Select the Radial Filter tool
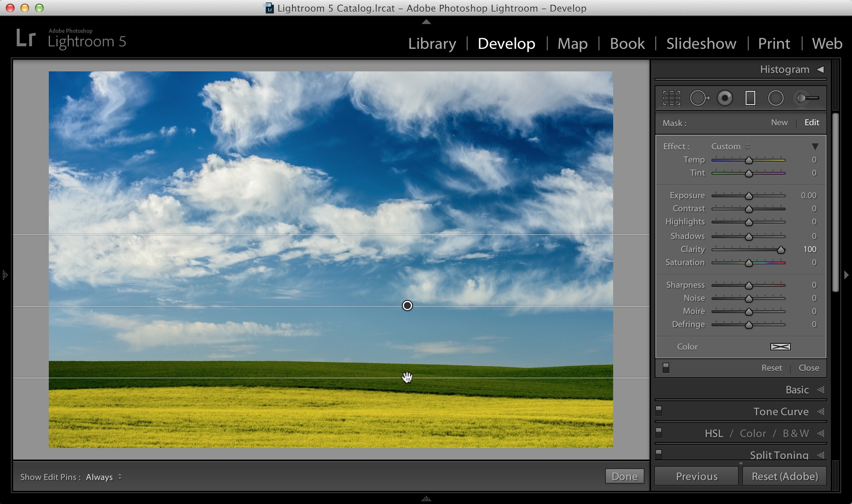The height and width of the screenshot is (504, 852). coord(776,98)
